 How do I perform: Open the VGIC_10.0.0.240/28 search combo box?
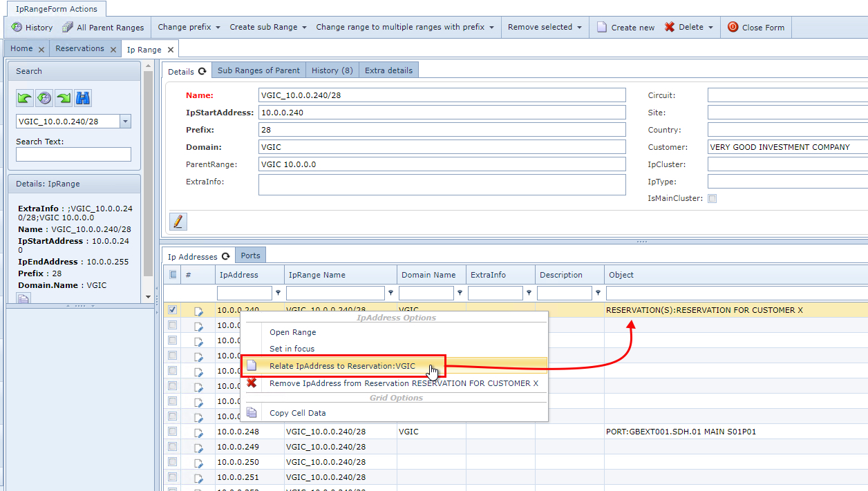pos(125,122)
